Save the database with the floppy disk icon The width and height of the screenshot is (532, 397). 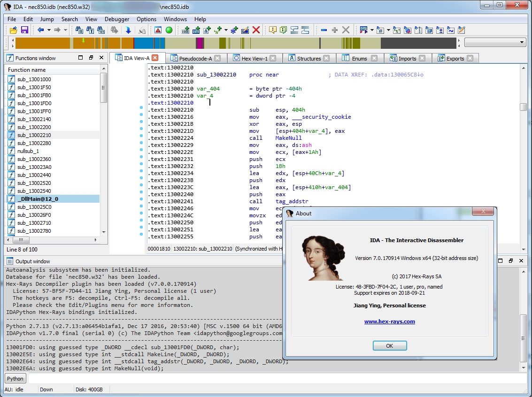pos(24,30)
